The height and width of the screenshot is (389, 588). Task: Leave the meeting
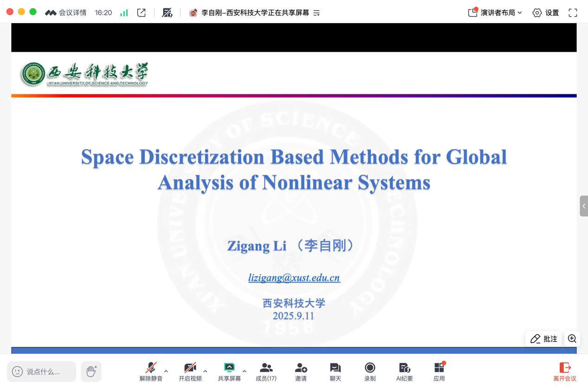click(565, 372)
